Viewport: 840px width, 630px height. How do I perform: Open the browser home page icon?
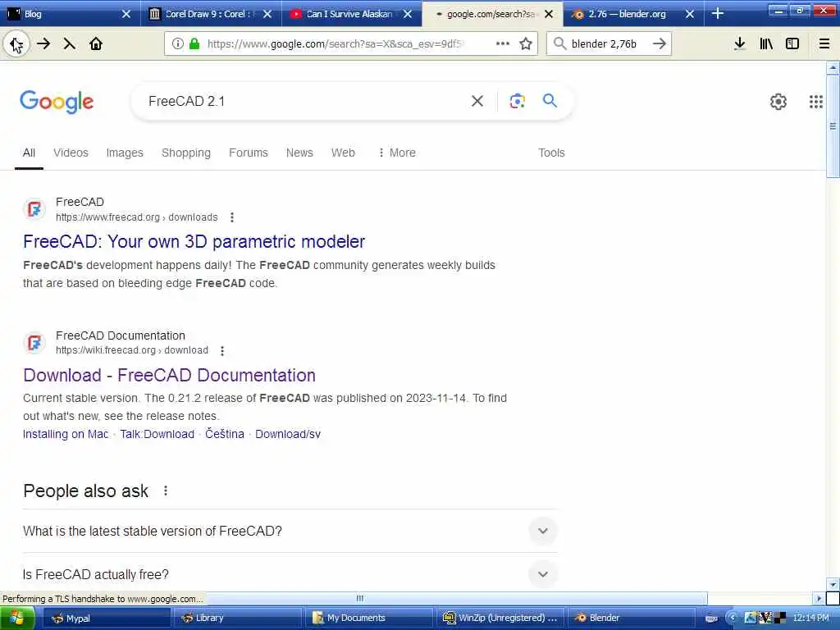click(96, 44)
